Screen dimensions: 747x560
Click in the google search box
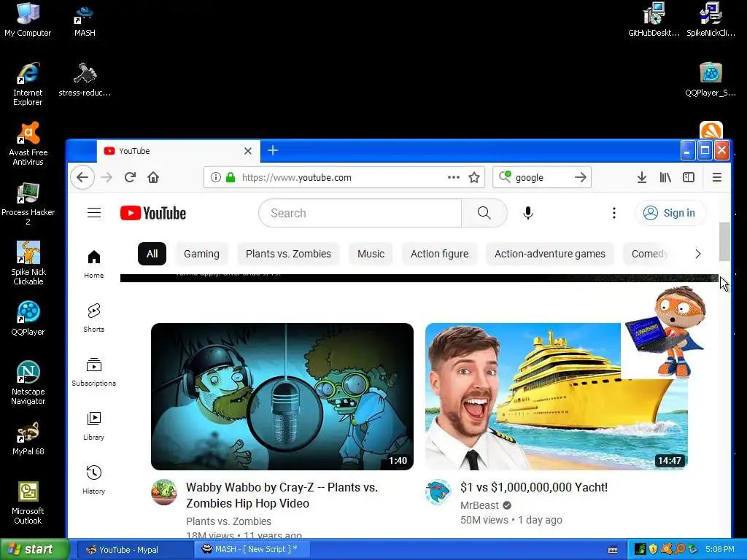click(542, 178)
